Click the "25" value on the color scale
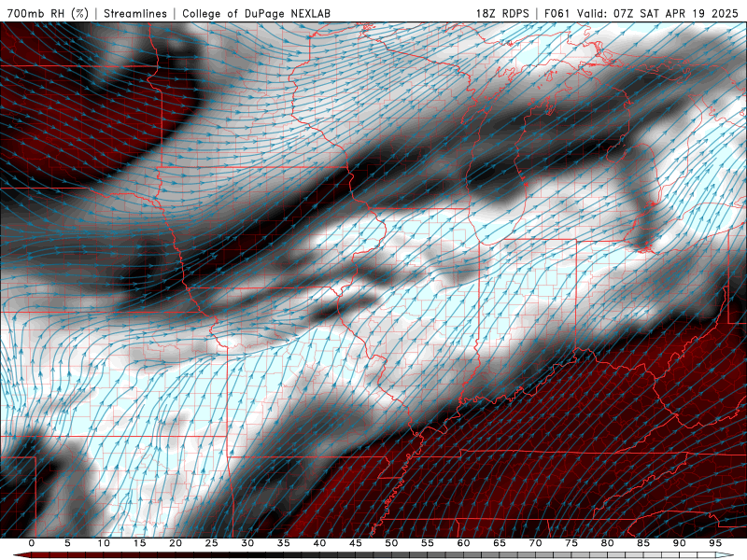 (212, 543)
